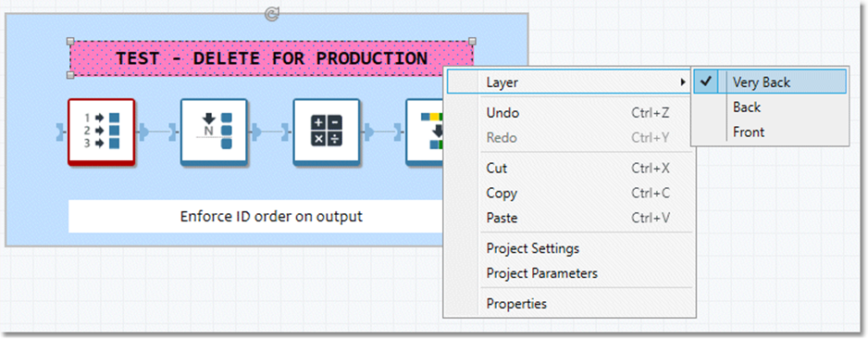Click the Sample node's output connector arrow

click(256, 132)
